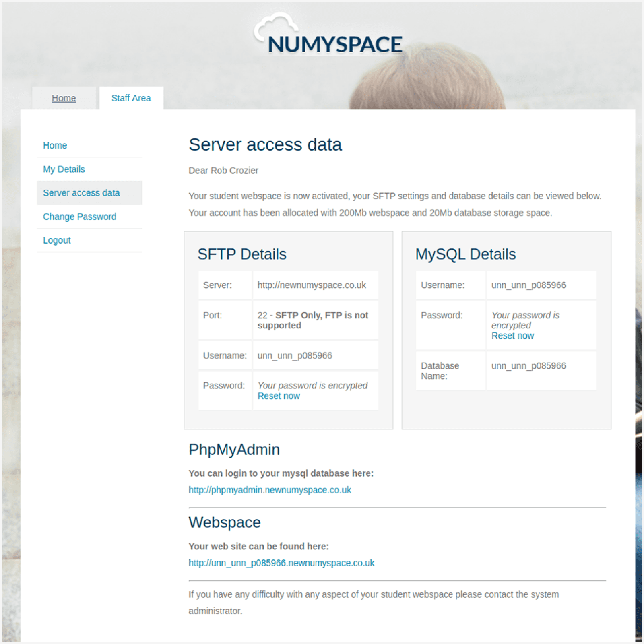644x644 pixels.
Task: Open the Server access data page
Action: tap(81, 192)
